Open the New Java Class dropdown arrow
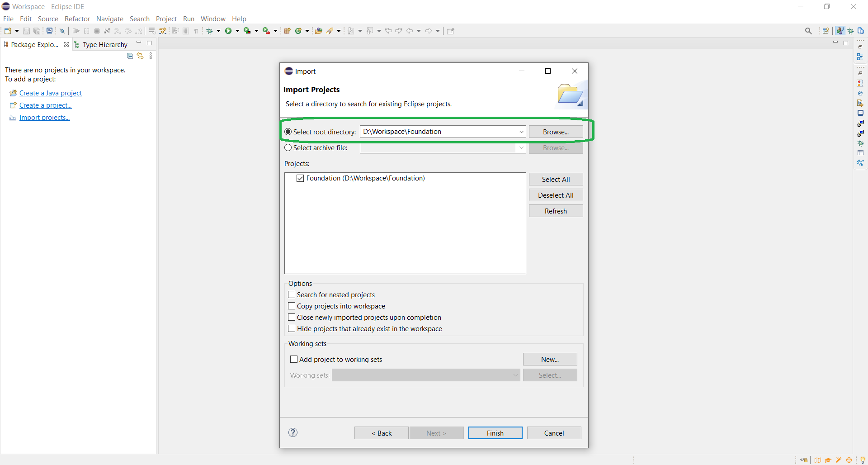 point(307,31)
